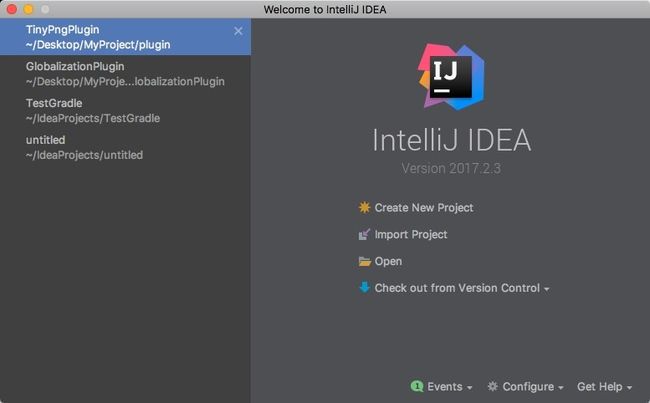Expand the Configure menu arrow
This screenshot has width=650, height=403.
pyautogui.click(x=561, y=388)
